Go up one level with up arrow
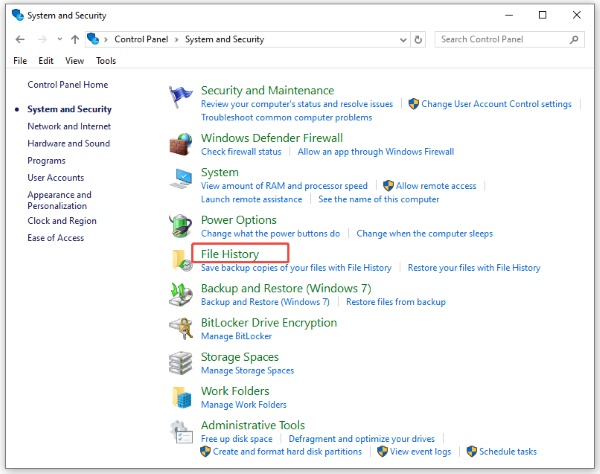Image resolution: width=600 pixels, height=474 pixels. pos(75,39)
